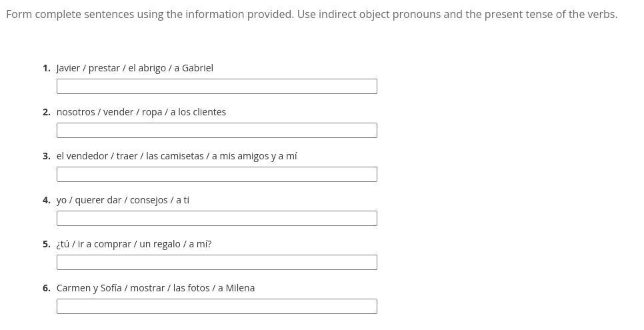644x330 pixels.
Task: Select the text field for question 3
Action: (x=217, y=174)
